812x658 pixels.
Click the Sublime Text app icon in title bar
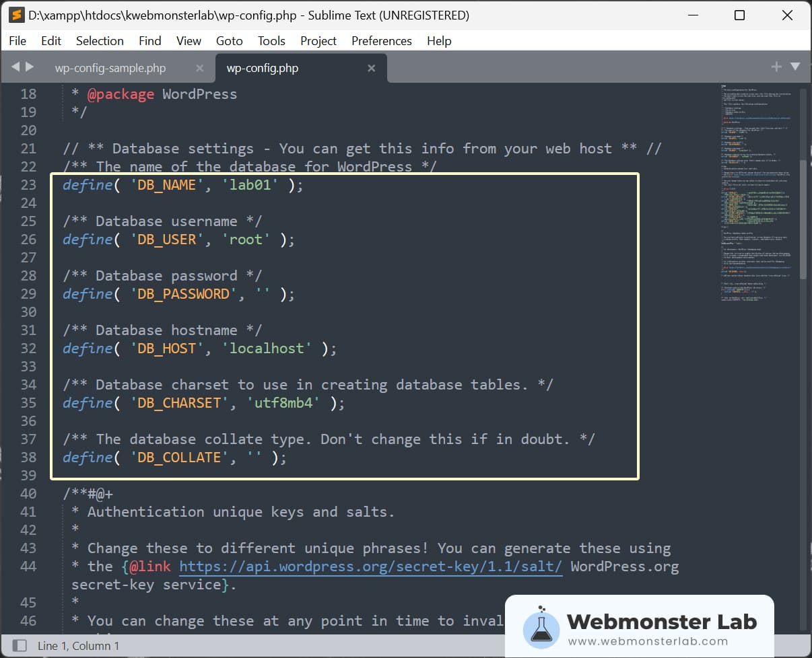click(x=16, y=15)
